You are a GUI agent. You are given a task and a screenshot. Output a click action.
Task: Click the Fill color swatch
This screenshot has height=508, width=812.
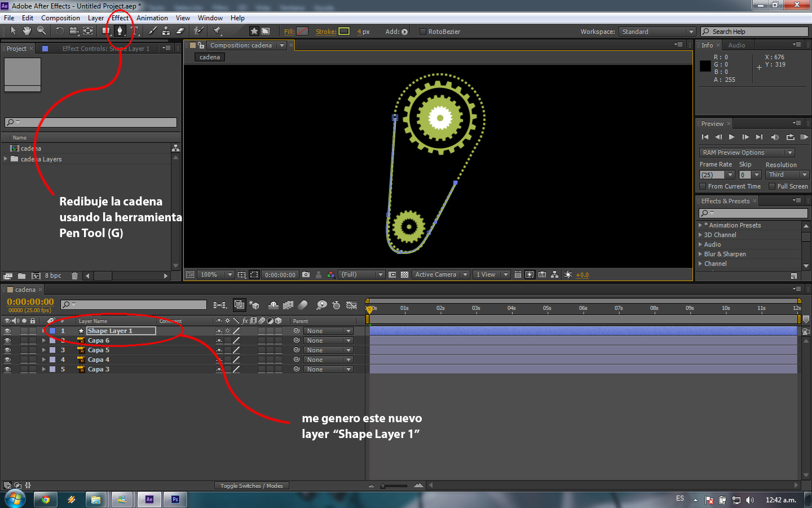click(x=303, y=31)
